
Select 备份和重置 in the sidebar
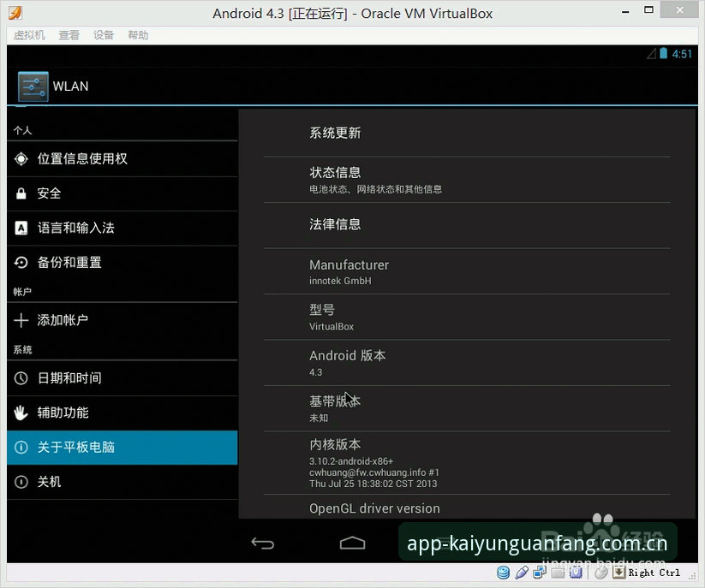[x=122, y=263]
